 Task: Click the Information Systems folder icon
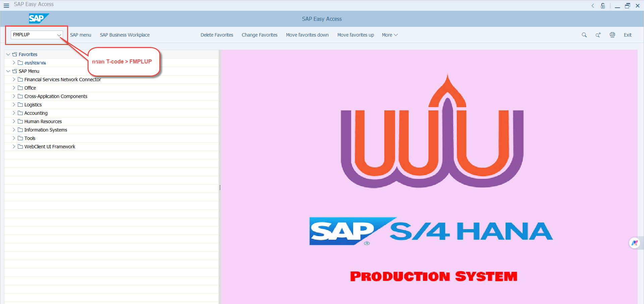20,130
